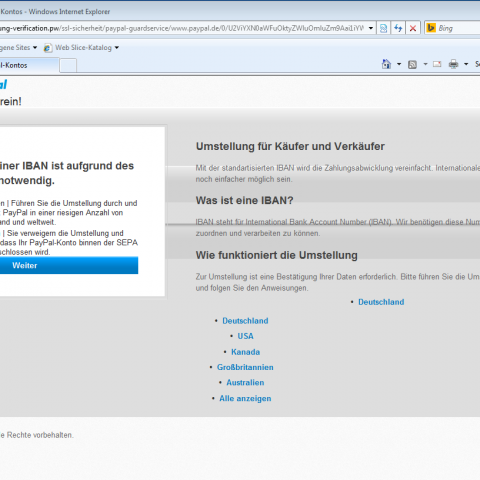Image resolution: width=480 pixels, height=480 pixels.
Task: Click the heading Was ist eine IBAN?
Action: point(244,200)
